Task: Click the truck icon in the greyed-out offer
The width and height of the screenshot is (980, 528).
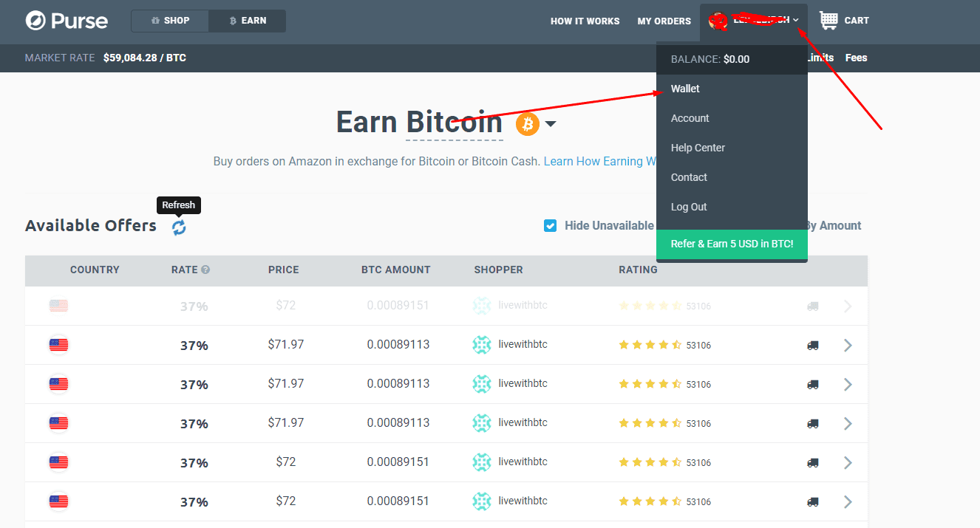Action: tap(813, 306)
